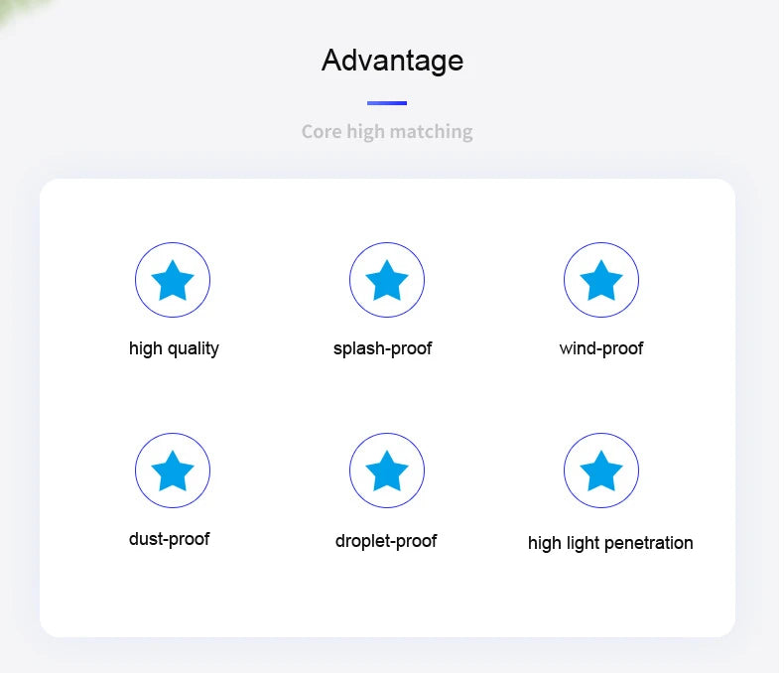Click the star icon above droplet-proof

387,471
